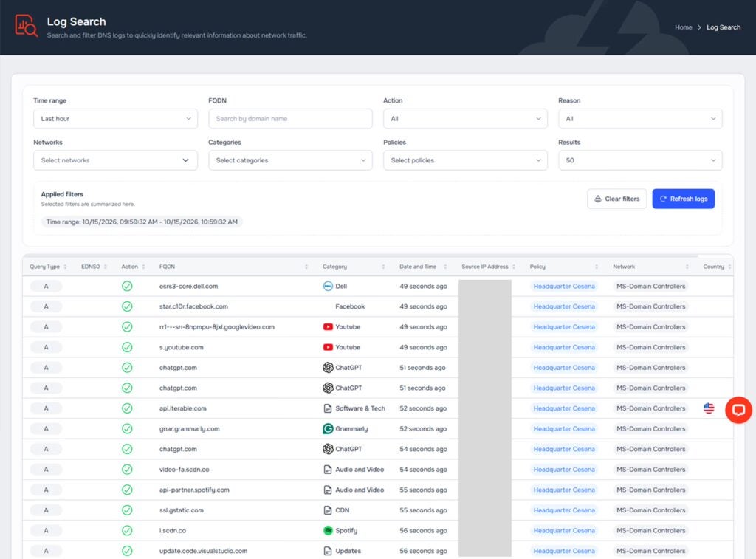Viewport: 756px width, 559px height.
Task: Expand the Select policies dropdown
Action: [465, 160]
